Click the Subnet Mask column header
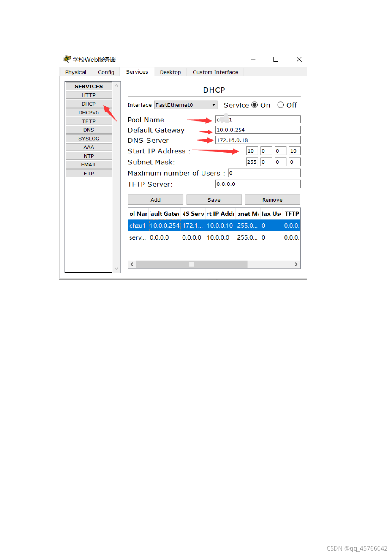This screenshot has width=392, height=555. coord(248,214)
